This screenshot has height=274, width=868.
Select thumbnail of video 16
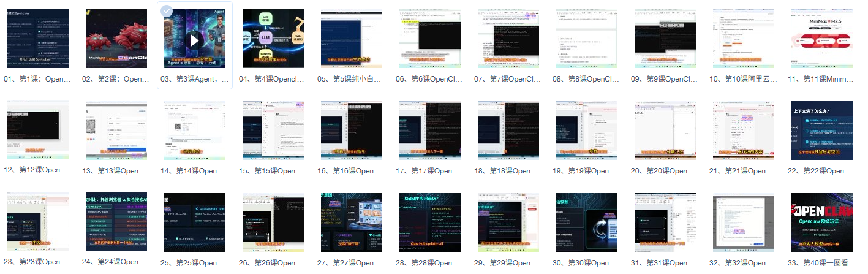click(352, 131)
